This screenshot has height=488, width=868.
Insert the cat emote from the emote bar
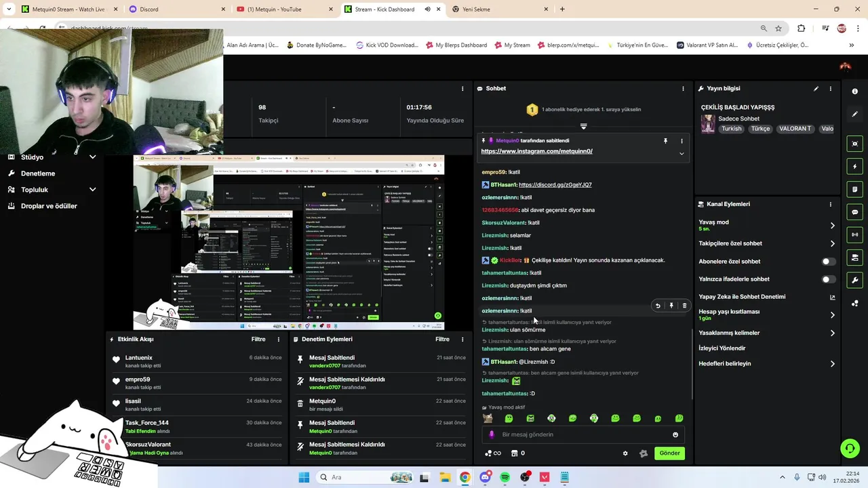tap(487, 418)
